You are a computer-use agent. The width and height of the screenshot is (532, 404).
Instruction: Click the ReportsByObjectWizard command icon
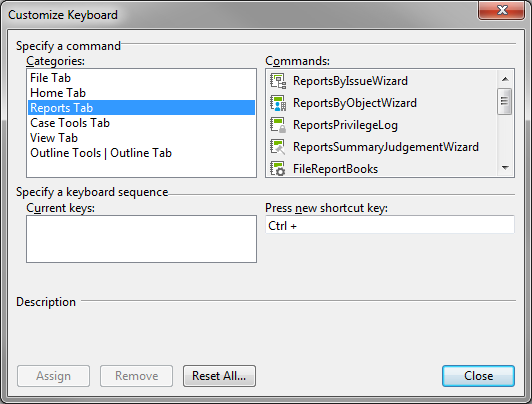[x=278, y=103]
